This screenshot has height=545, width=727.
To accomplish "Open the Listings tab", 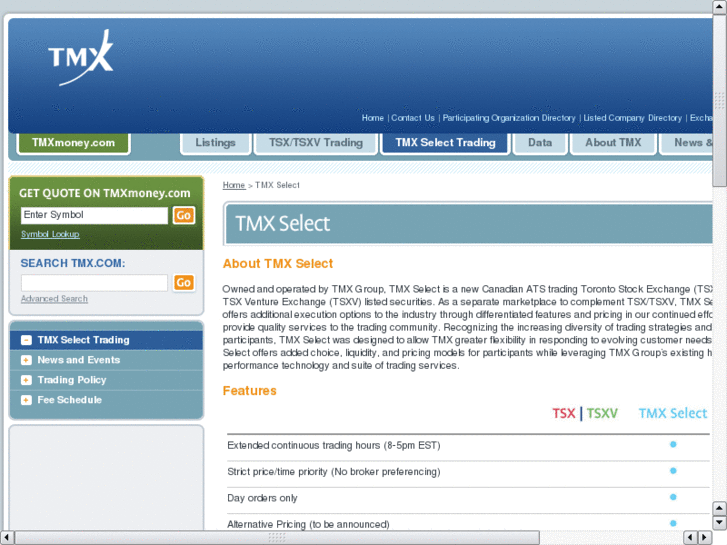I will click(x=216, y=143).
